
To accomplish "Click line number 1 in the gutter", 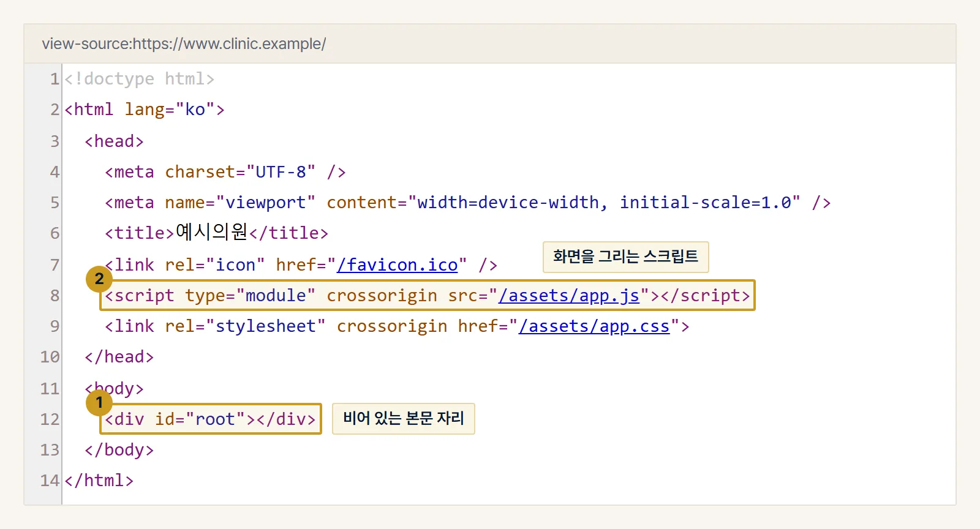I will pyautogui.click(x=55, y=79).
